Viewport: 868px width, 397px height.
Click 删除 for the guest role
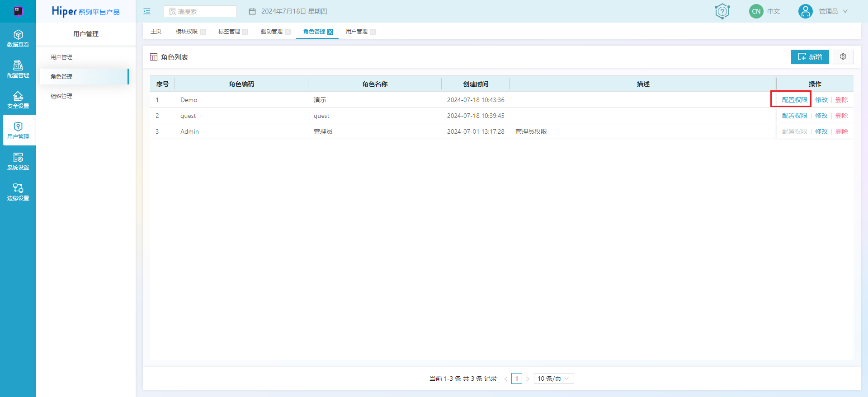(841, 116)
